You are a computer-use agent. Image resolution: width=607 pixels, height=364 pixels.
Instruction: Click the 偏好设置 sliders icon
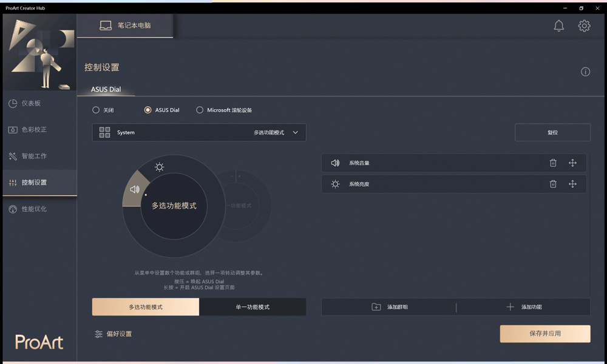[99, 334]
